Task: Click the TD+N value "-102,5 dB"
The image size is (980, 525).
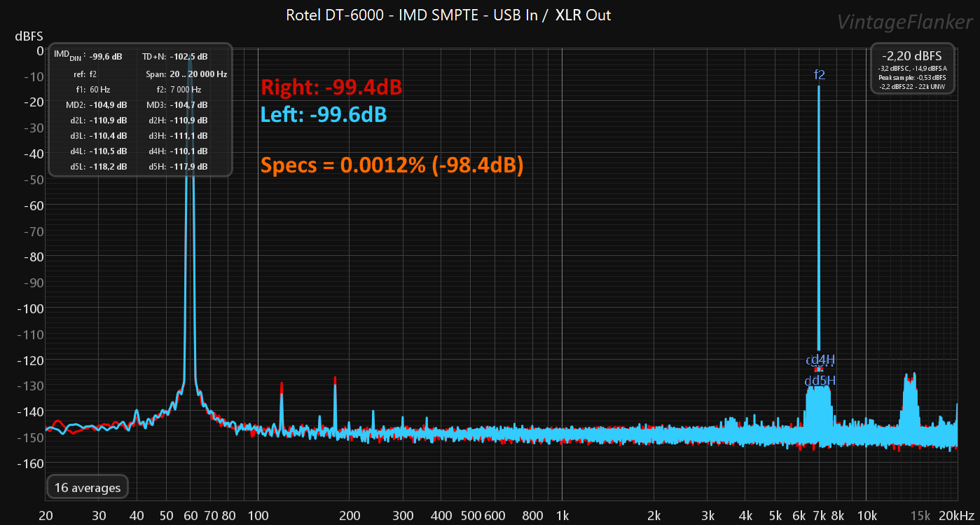Action: (188, 56)
